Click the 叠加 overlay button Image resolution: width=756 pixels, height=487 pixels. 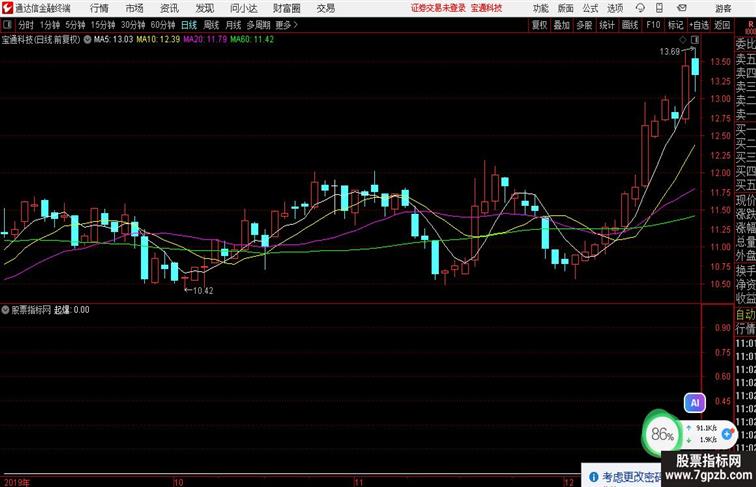[x=562, y=25]
